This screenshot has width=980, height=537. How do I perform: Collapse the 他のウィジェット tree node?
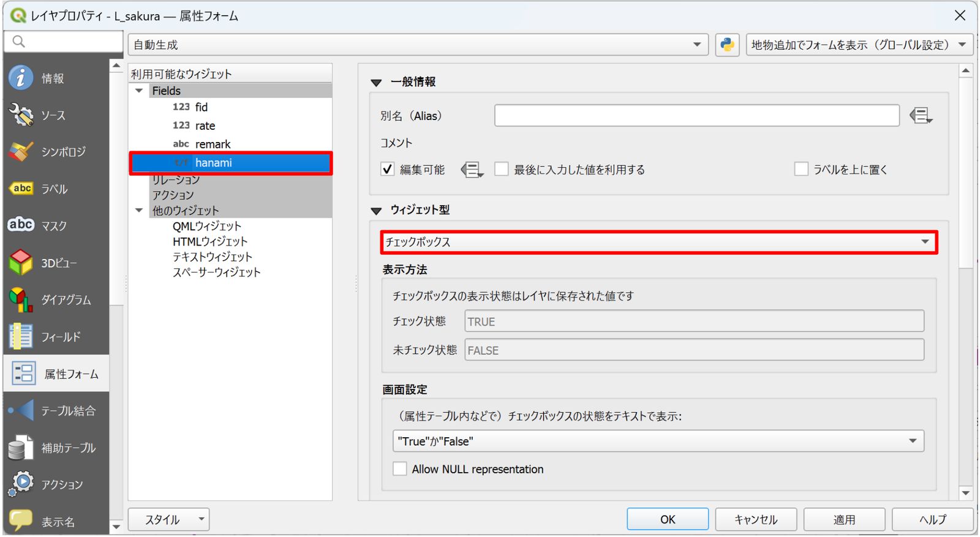[139, 211]
